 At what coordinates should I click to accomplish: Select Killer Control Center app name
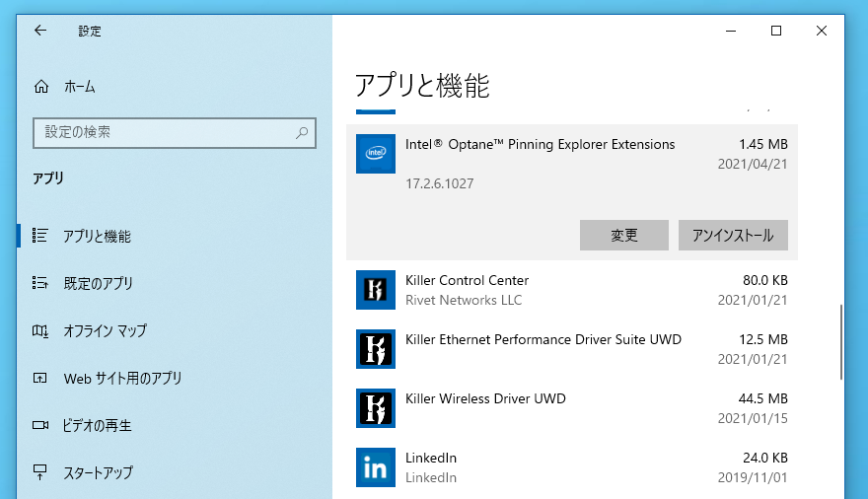click(x=467, y=280)
